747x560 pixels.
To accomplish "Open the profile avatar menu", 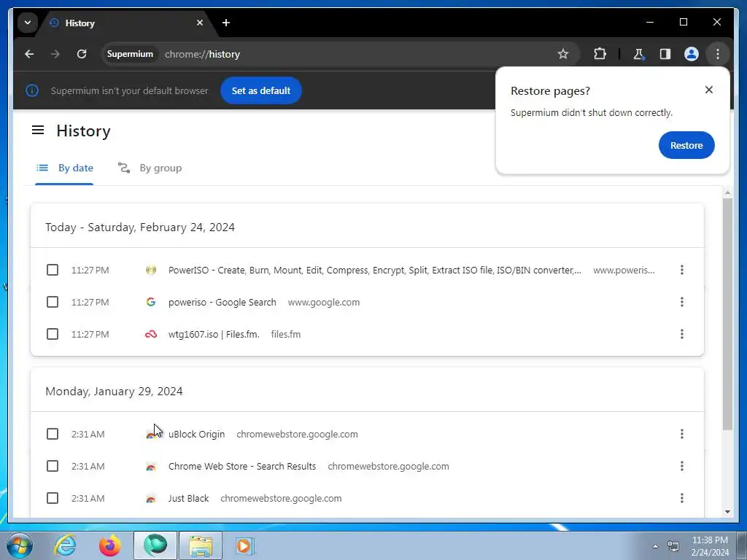I will point(692,54).
